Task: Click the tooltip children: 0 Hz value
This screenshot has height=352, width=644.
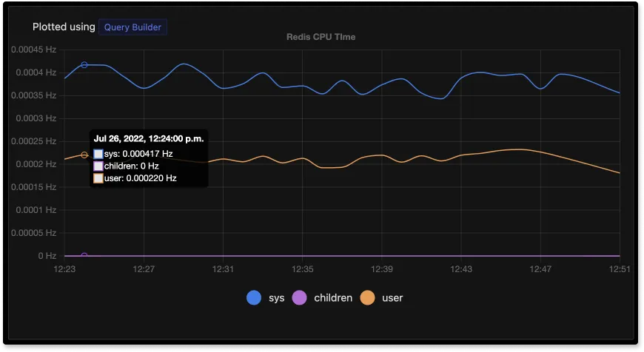Action: pos(132,166)
